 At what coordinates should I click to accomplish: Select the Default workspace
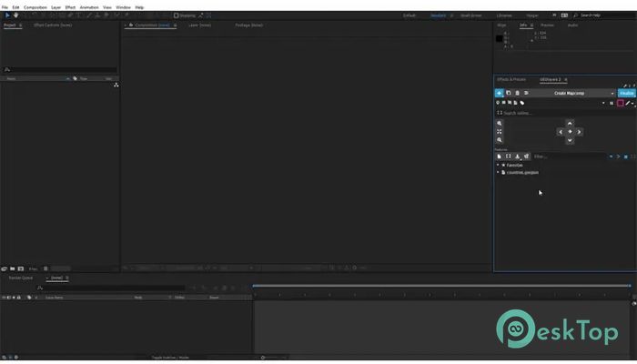pyautogui.click(x=409, y=15)
